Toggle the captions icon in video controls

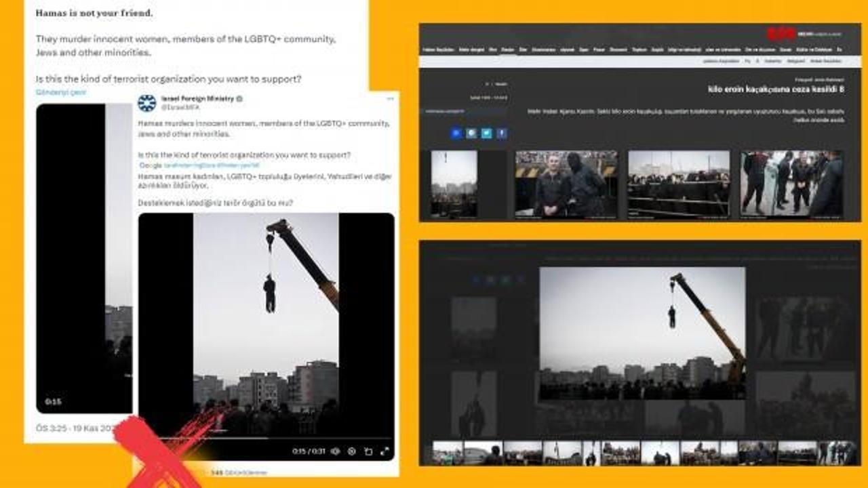click(335, 451)
